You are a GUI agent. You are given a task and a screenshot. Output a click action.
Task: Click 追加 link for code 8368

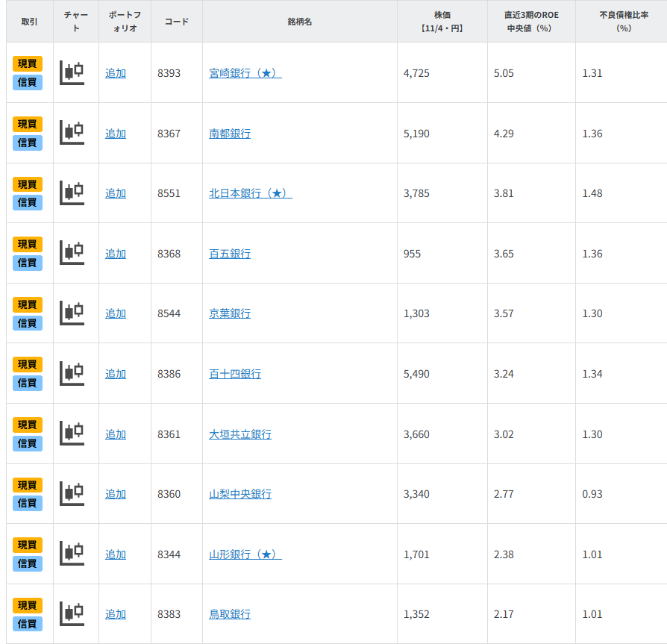[x=116, y=254]
